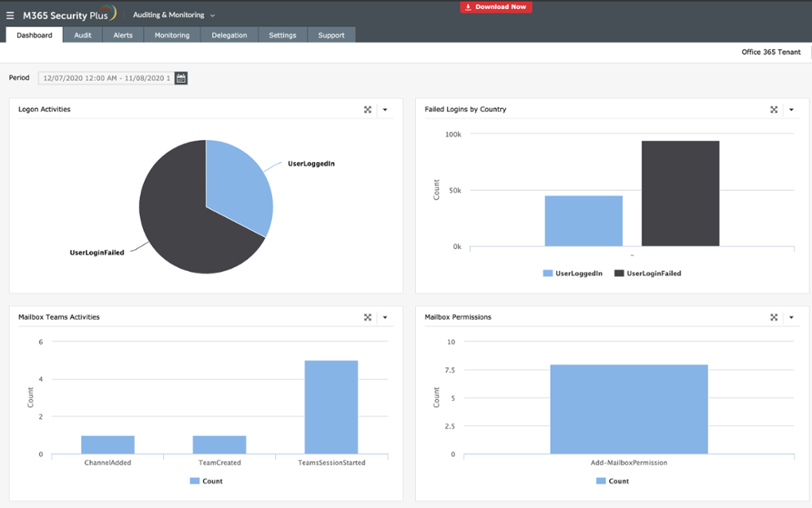Maximize the Mailbox Teams Activities widget

(x=368, y=317)
